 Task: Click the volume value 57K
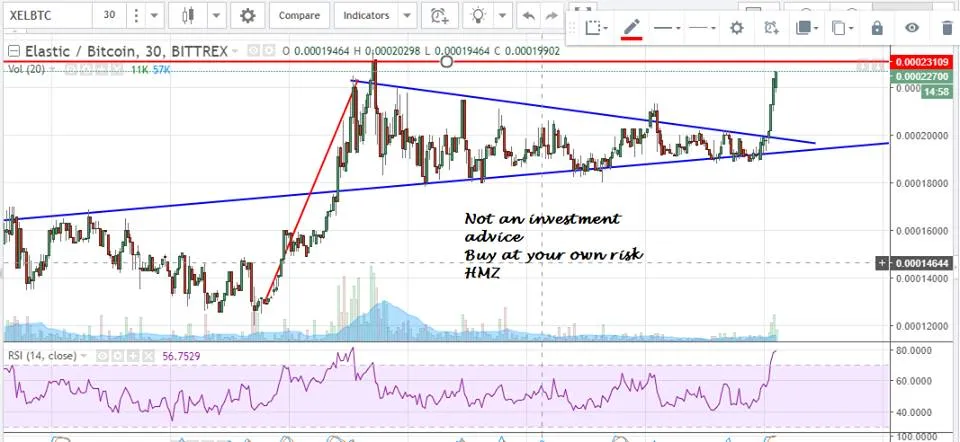(162, 70)
